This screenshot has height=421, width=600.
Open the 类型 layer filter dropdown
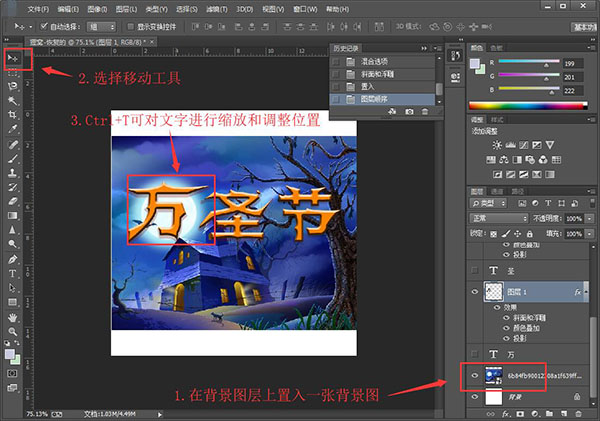point(488,203)
